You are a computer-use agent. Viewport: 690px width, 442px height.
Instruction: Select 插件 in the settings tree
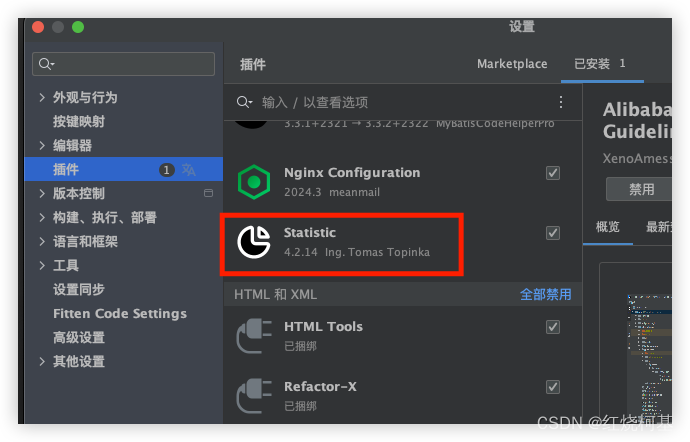[124, 169]
